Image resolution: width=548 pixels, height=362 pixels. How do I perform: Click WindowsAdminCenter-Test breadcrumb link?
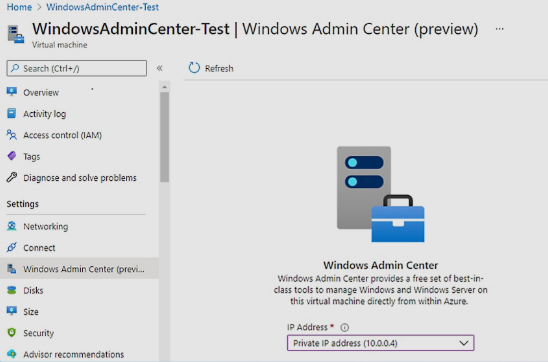pyautogui.click(x=102, y=7)
